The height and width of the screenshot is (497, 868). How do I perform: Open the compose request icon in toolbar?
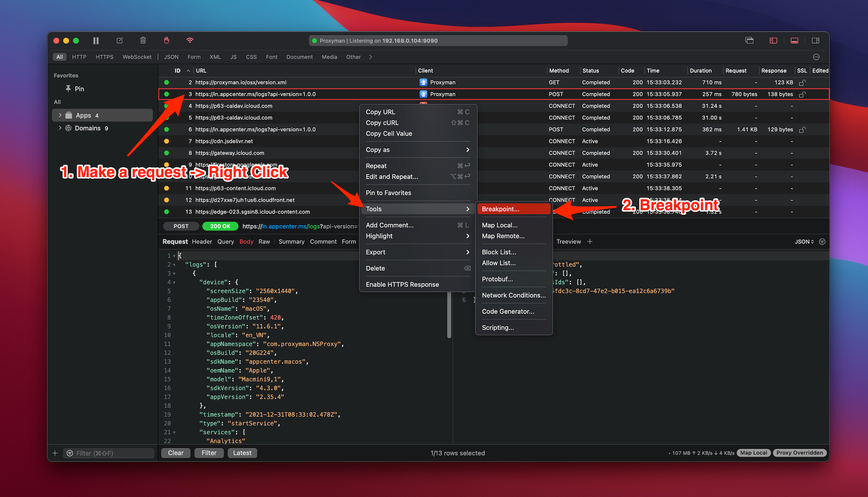[120, 40]
